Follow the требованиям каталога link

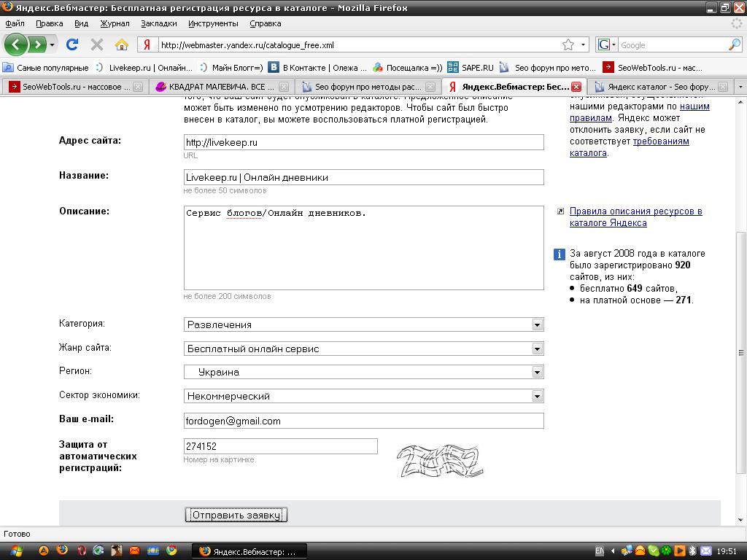(x=630, y=147)
